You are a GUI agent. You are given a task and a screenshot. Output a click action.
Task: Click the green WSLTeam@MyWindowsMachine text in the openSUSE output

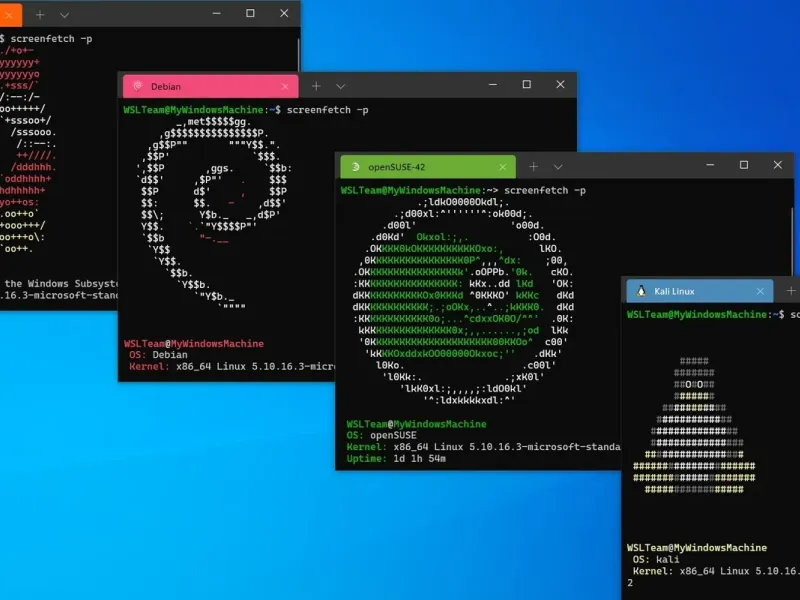click(416, 424)
